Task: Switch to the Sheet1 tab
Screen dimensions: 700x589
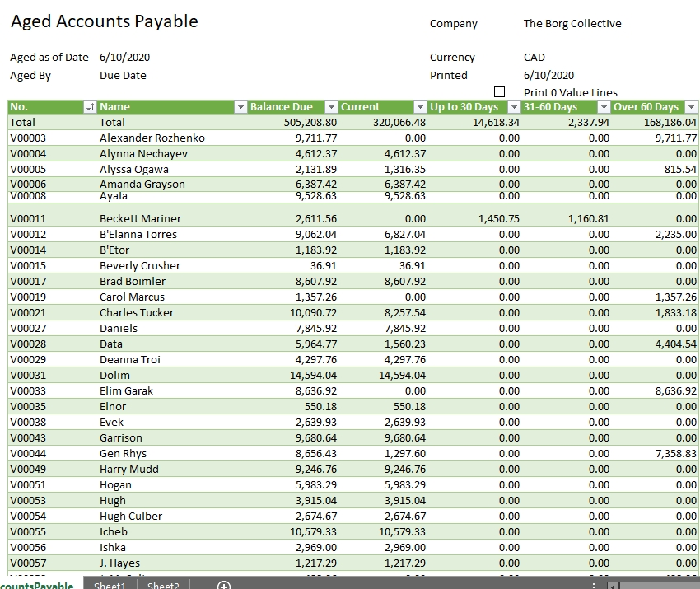Action: click(110, 585)
